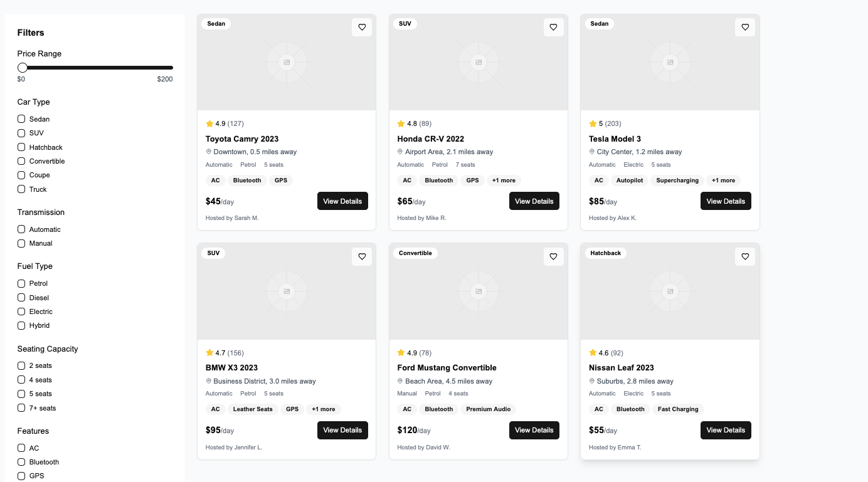Image resolution: width=868 pixels, height=482 pixels.
Task: Click the Honda CR-V car image thumbnail
Action: pyautogui.click(x=479, y=62)
